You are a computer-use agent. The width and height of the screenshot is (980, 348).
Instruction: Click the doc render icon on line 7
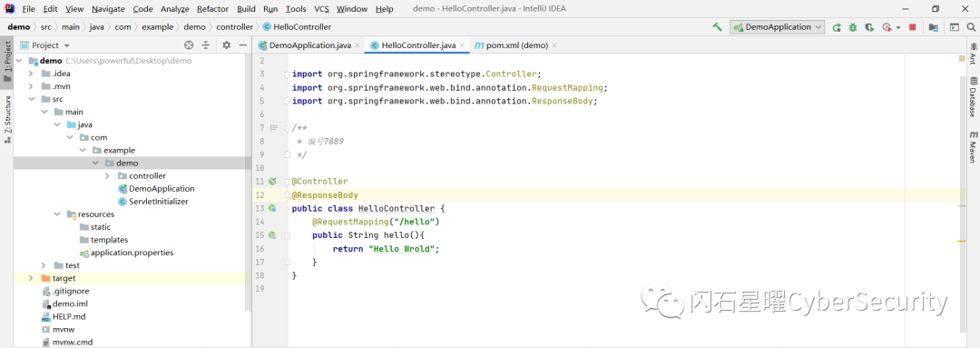[x=273, y=128]
